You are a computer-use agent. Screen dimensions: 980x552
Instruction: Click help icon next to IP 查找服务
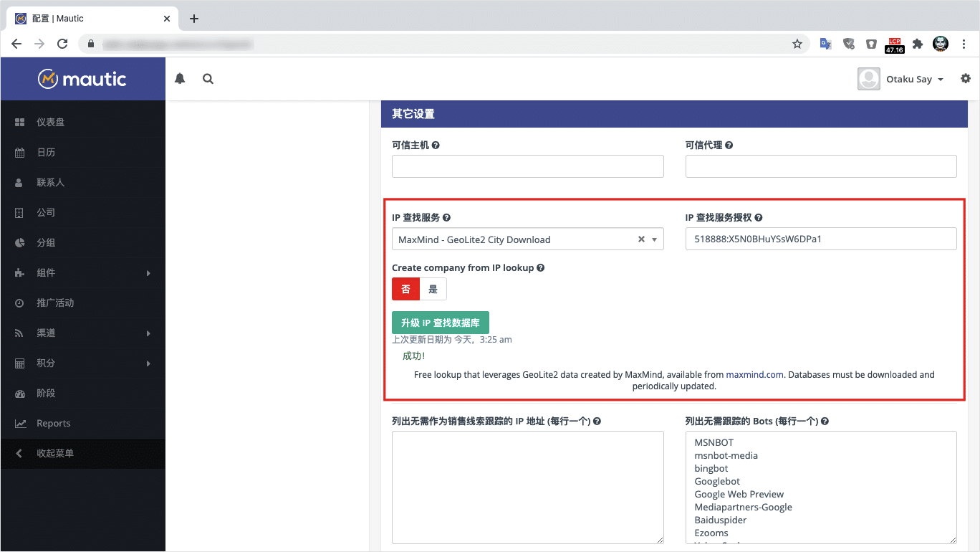click(x=447, y=217)
